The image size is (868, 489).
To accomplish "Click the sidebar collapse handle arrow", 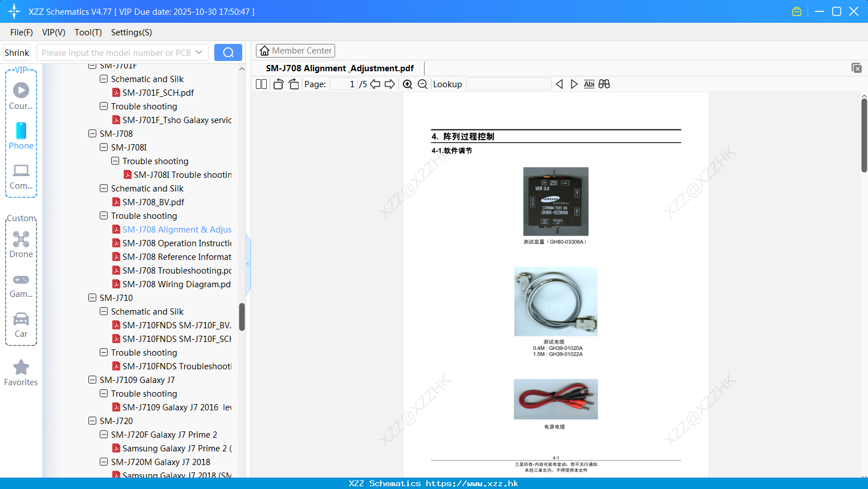I will [x=248, y=264].
